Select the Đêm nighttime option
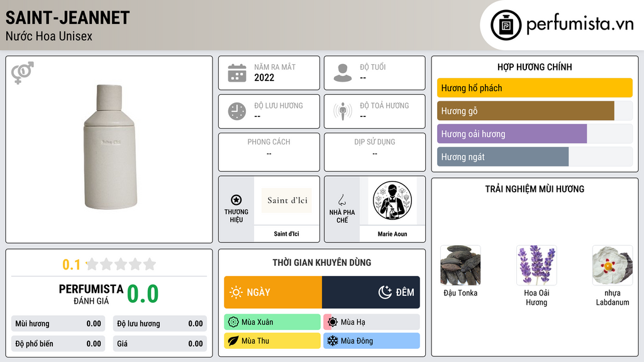This screenshot has height=362, width=644. point(371,292)
